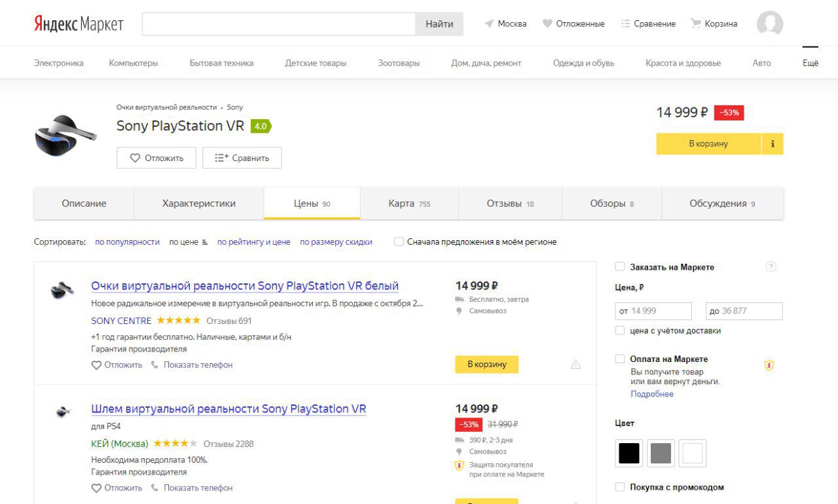Enable the Заказать на Маркете checkbox
Viewport: 838px width, 504px height.
pyautogui.click(x=620, y=266)
